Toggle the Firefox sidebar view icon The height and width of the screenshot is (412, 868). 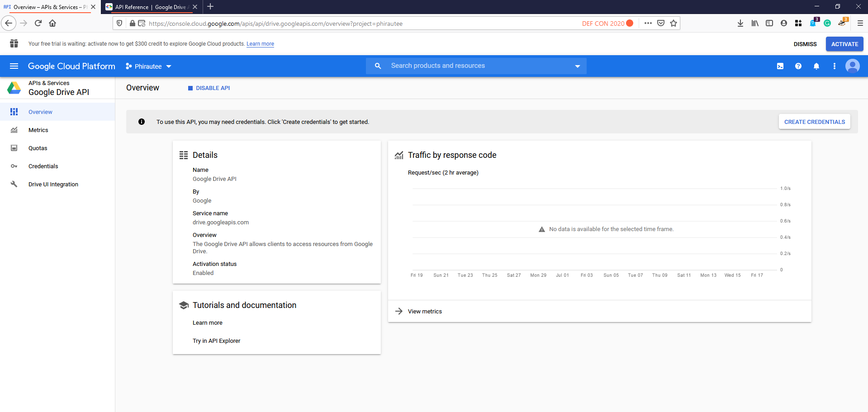(769, 23)
